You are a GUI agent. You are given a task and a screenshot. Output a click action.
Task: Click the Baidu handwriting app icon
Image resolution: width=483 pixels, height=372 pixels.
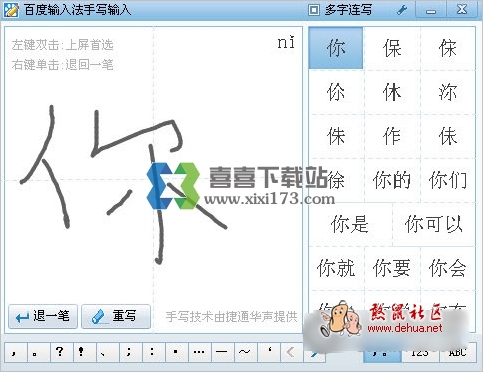[11, 10]
